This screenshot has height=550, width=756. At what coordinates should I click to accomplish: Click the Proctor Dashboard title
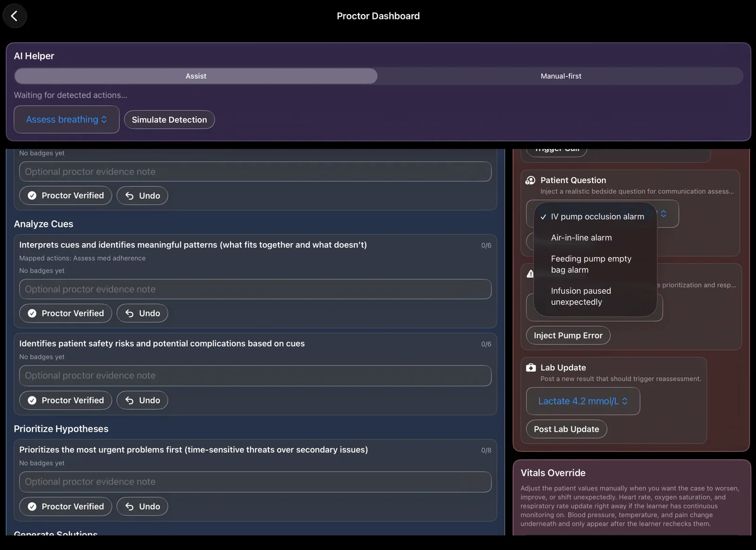(x=378, y=16)
